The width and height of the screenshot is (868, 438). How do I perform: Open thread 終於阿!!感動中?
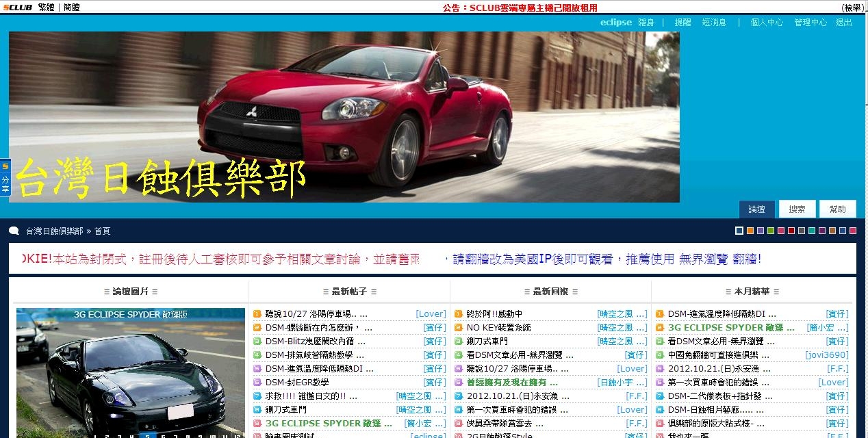pos(494,314)
